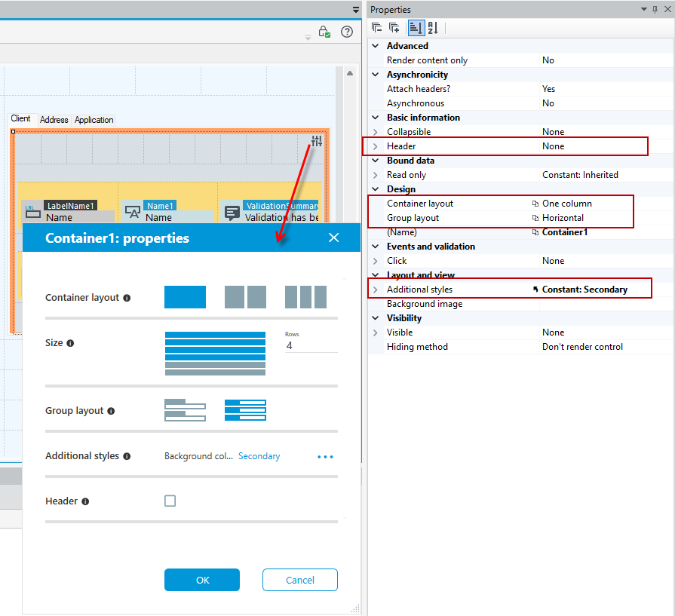675x616 pixels.
Task: Click the lock status icon in designer toolbar
Action: [x=324, y=32]
